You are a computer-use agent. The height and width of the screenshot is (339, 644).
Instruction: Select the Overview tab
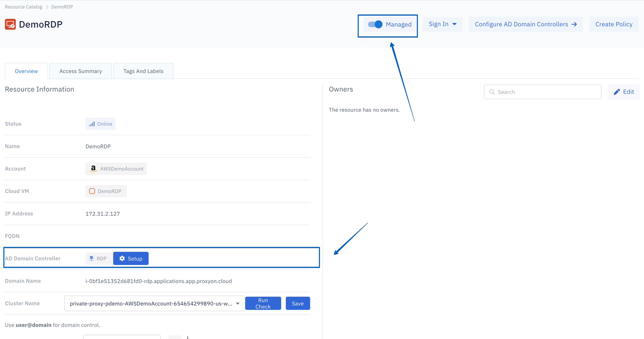coord(26,71)
